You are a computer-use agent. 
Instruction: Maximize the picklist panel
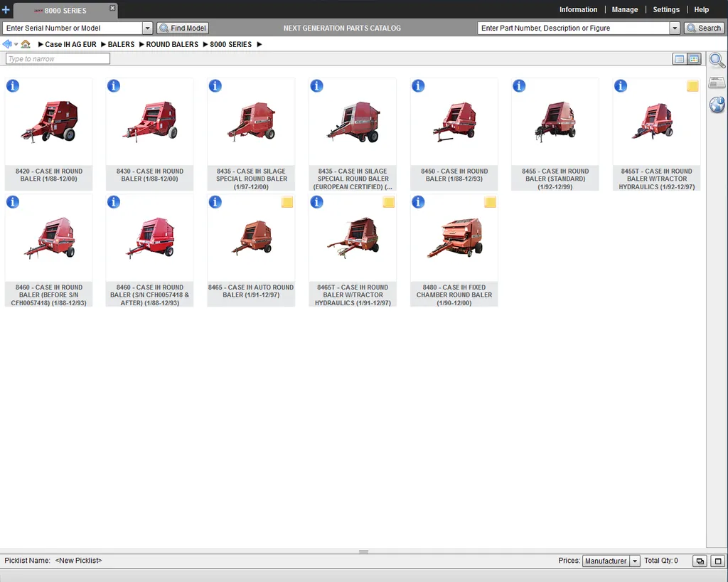point(718,561)
